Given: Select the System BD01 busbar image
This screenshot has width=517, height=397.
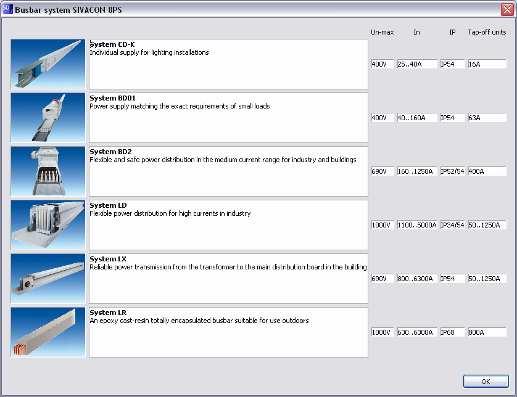Looking at the screenshot, I should coord(48,118).
